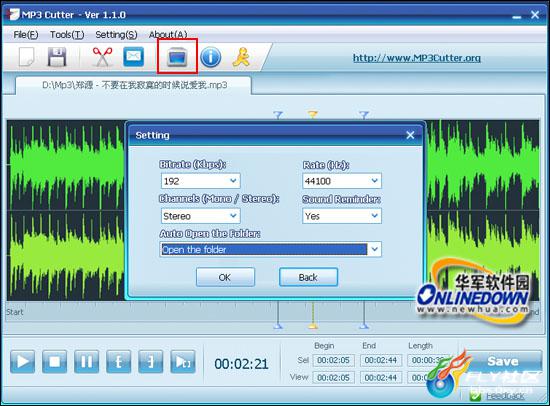Open the About menu
Image resolution: width=550 pixels, height=406 pixels.
168,35
